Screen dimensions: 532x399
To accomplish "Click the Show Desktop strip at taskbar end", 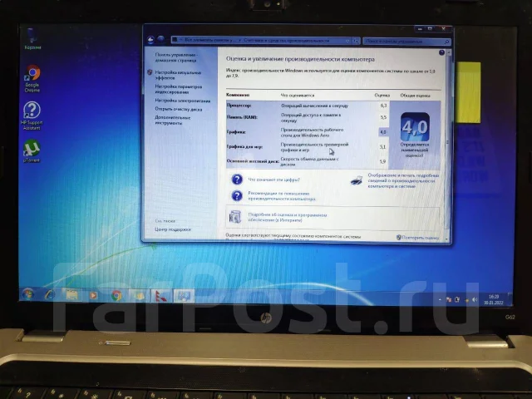I will click(x=510, y=299).
